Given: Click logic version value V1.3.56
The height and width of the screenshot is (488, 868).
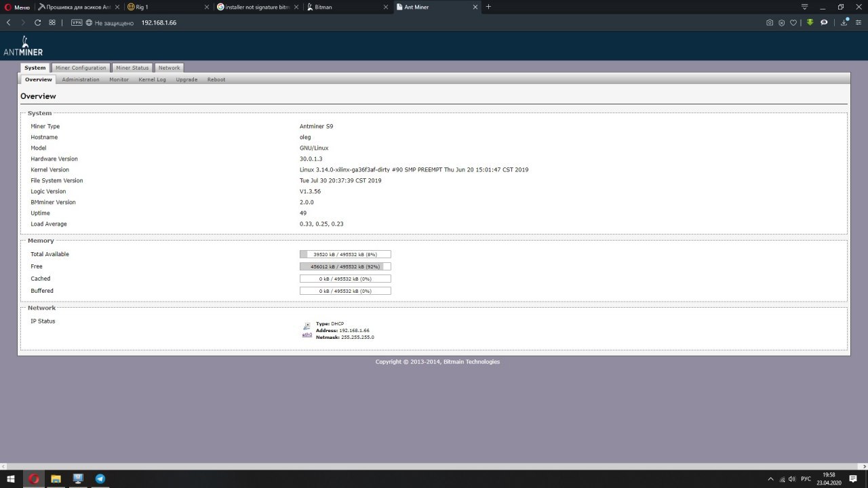Looking at the screenshot, I should (x=311, y=191).
